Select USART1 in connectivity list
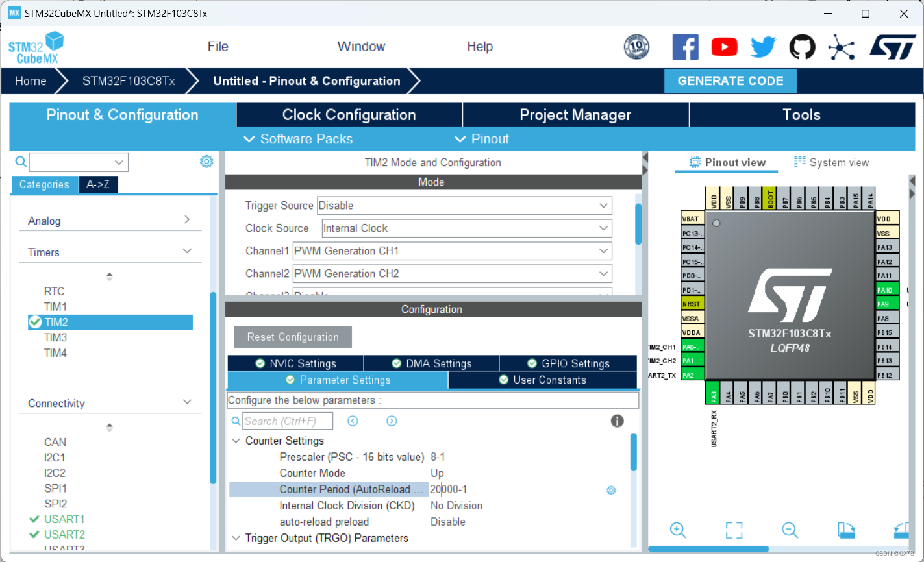 (64, 519)
